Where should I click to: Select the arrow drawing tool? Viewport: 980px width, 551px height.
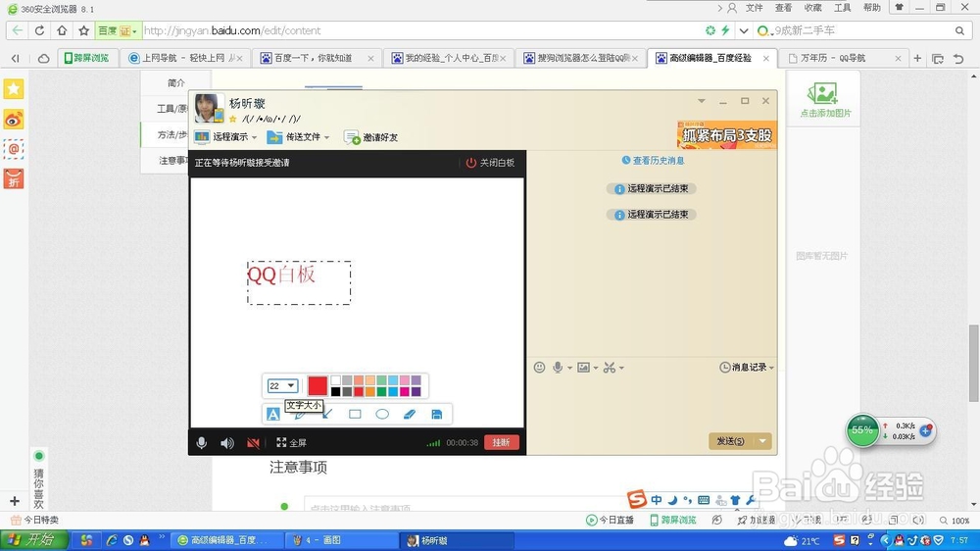327,414
